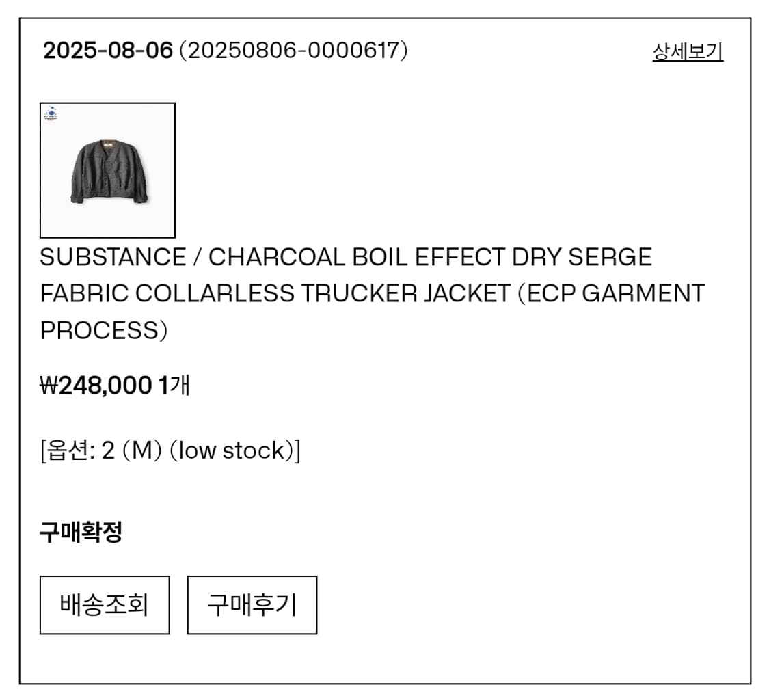The image size is (769, 700).
Task: Select the order number 20250806-0000617
Action: click(x=293, y=51)
